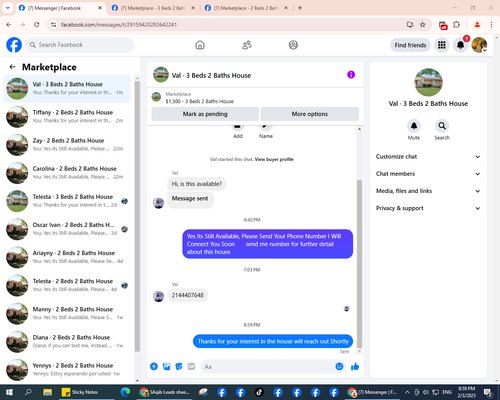The height and width of the screenshot is (400, 500).
Task: Click the Val listing thumbnail in chat header
Action: pyautogui.click(x=161, y=75)
